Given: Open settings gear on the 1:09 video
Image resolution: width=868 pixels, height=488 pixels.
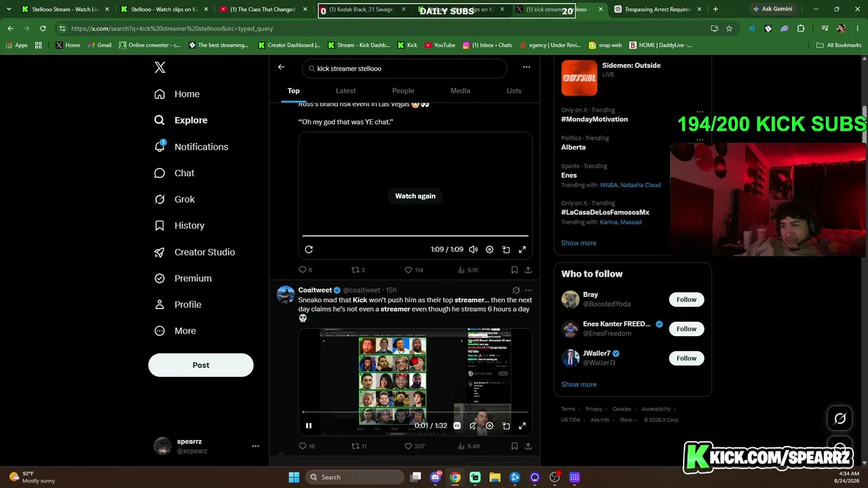Looking at the screenshot, I should [490, 249].
